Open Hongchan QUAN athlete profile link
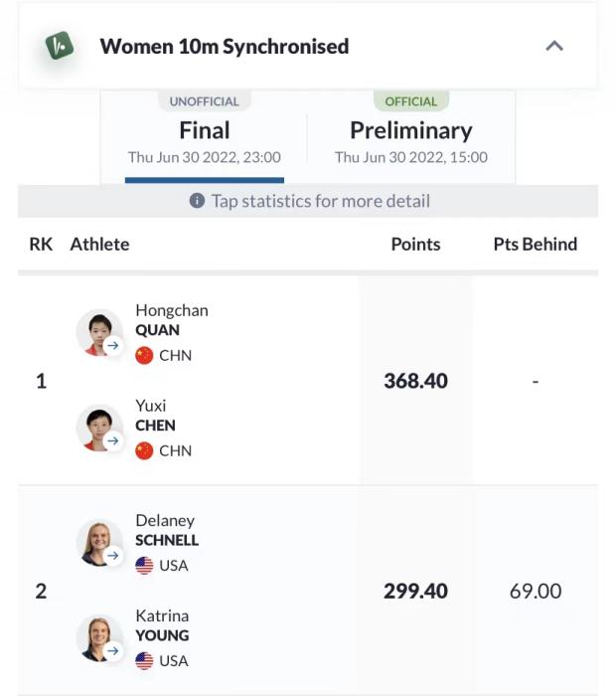 pyautogui.click(x=171, y=320)
